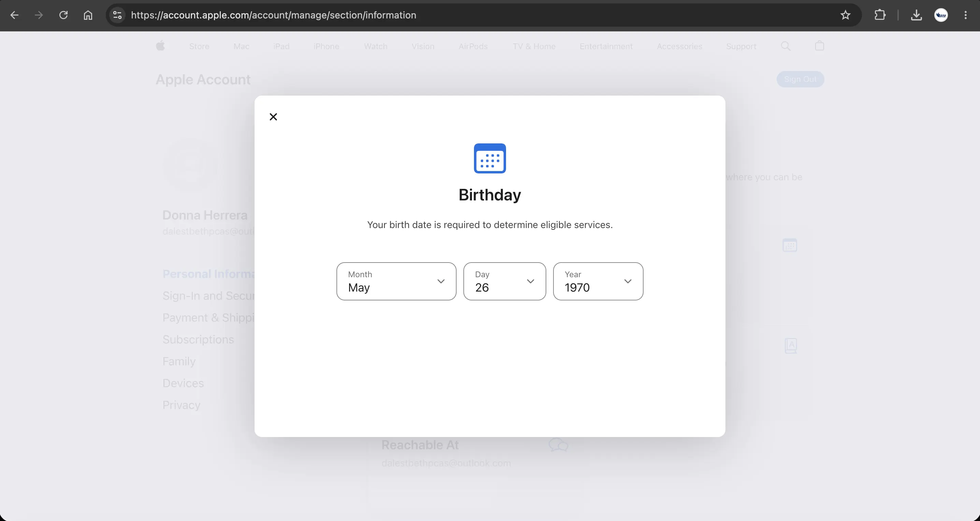Open the browser extensions puzzle icon
The width and height of the screenshot is (980, 521).
point(880,15)
